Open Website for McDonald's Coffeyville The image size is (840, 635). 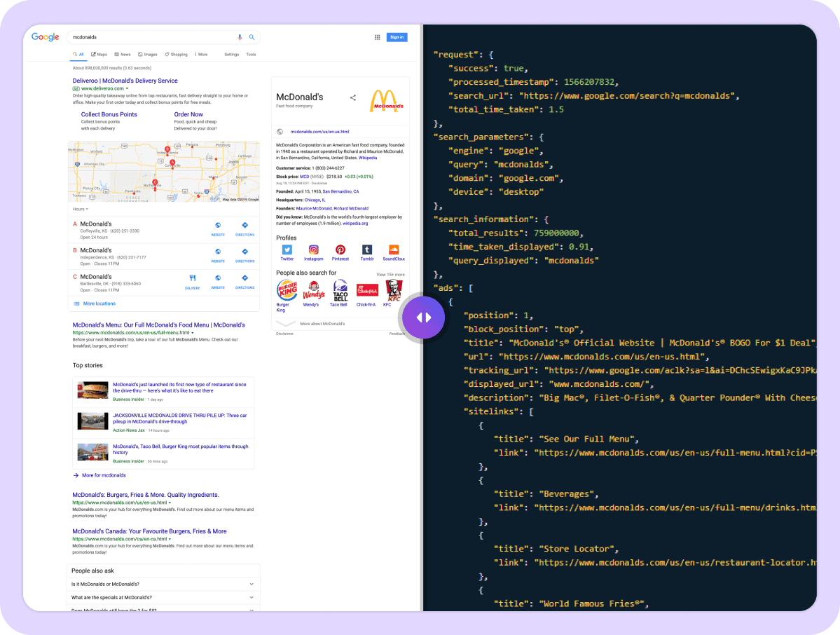pos(217,228)
